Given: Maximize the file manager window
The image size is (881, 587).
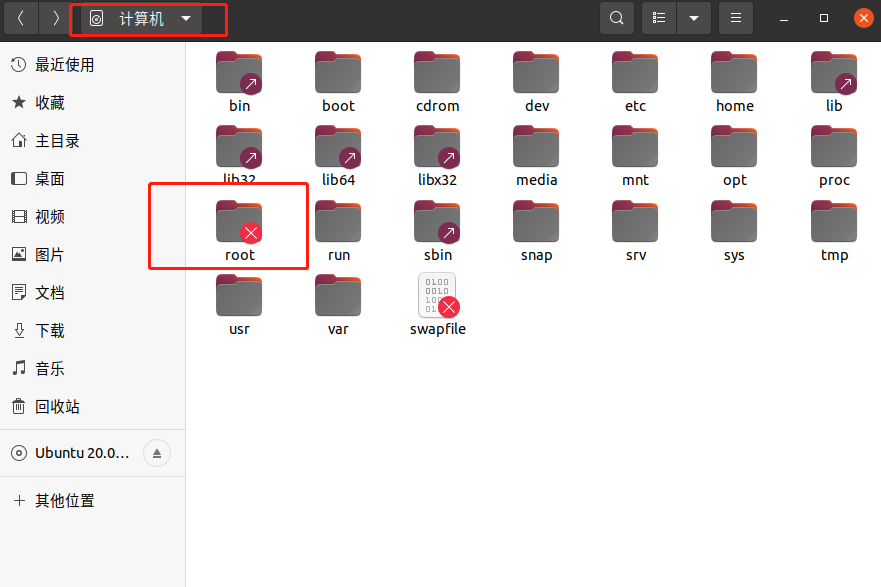Looking at the screenshot, I should point(824,19).
